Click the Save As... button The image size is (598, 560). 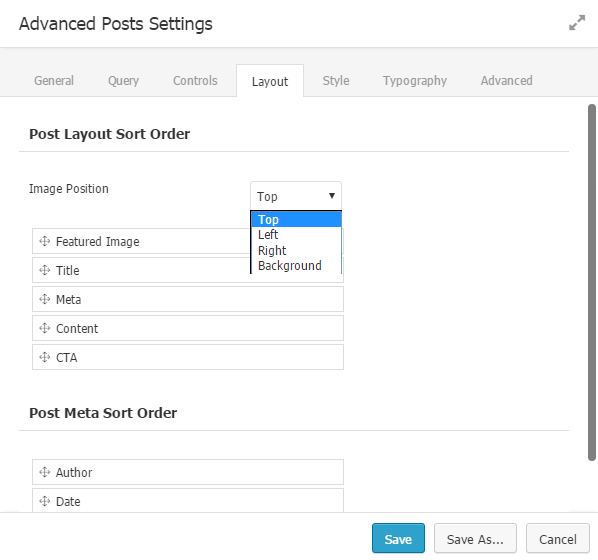475,538
